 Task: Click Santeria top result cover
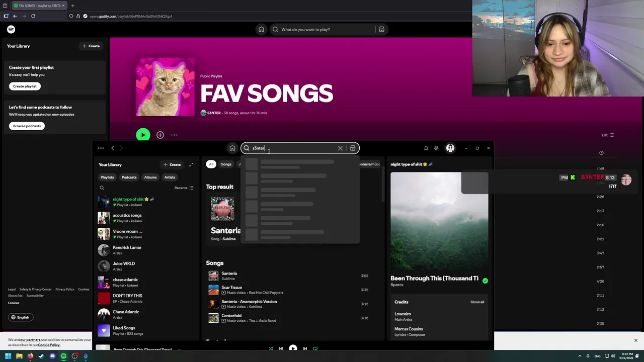[x=222, y=209]
